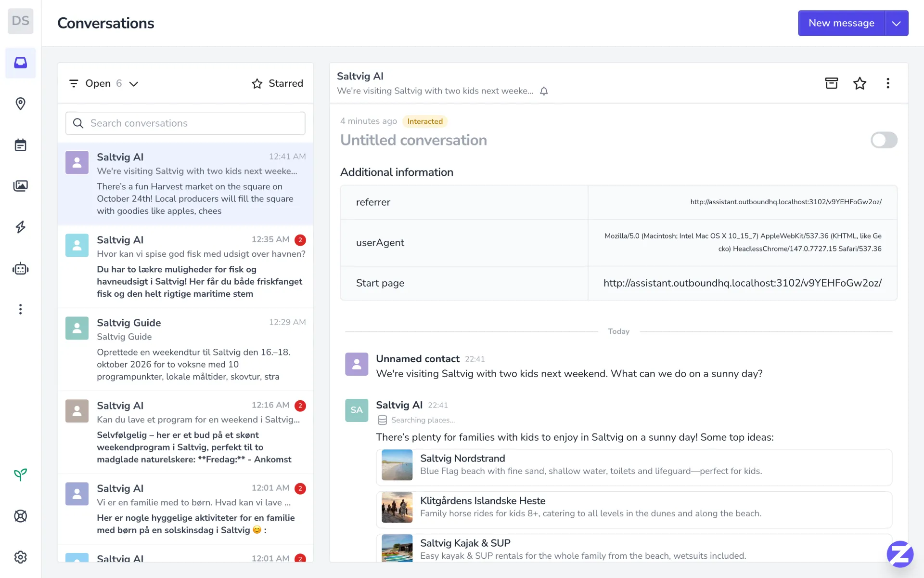924x578 pixels.
Task: Click the 'Searching places...' status line
Action: 416,420
